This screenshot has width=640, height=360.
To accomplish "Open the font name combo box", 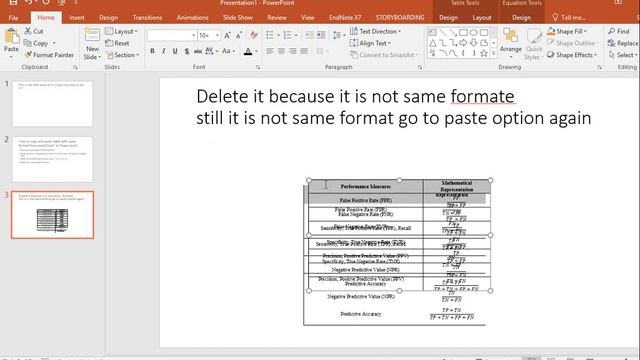I will 171,36.
